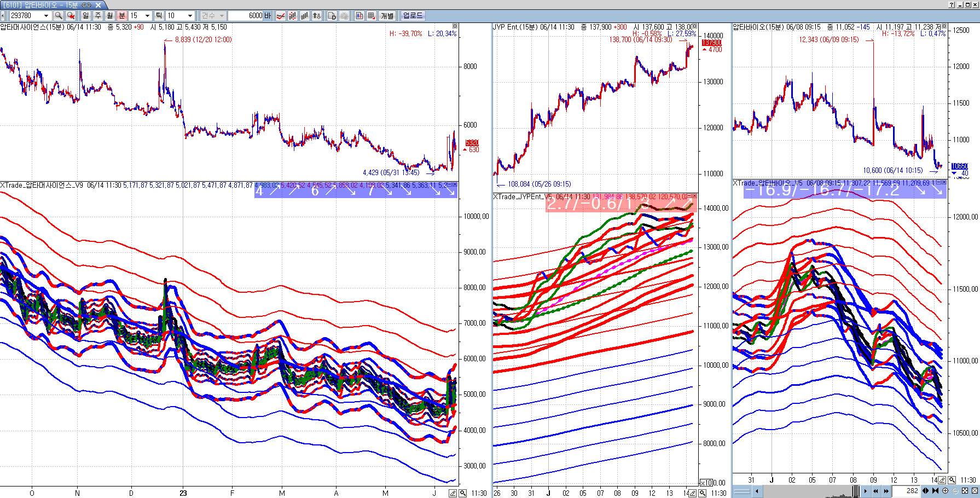Image resolution: width=980 pixels, height=498 pixels.
Task: Close the [6101] tab with X
Action: point(98,5)
